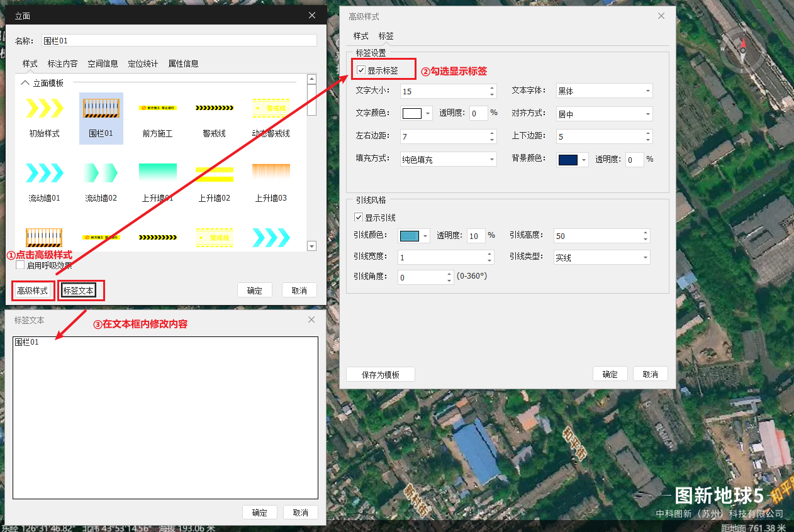Click the 保存为模板 button
794x532 pixels.
(381, 374)
